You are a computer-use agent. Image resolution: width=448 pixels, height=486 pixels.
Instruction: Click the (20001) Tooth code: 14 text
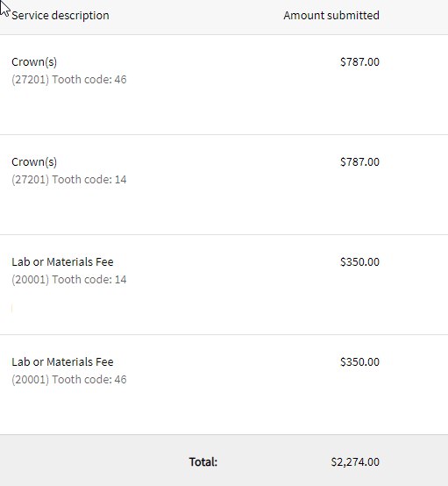pos(69,280)
